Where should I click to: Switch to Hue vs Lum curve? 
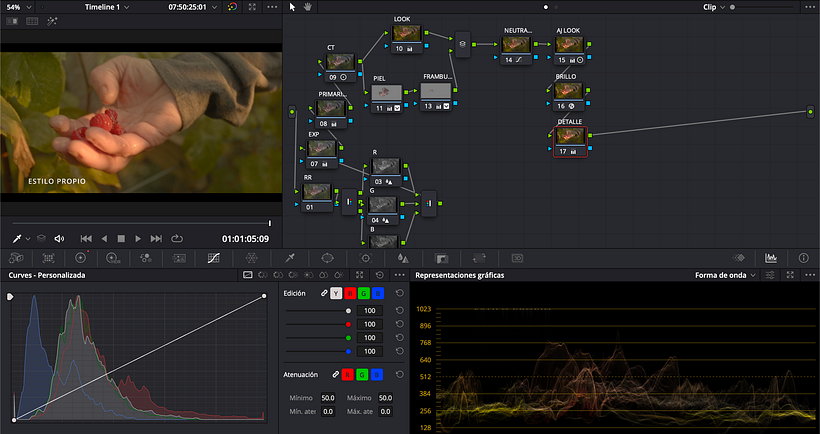click(293, 275)
